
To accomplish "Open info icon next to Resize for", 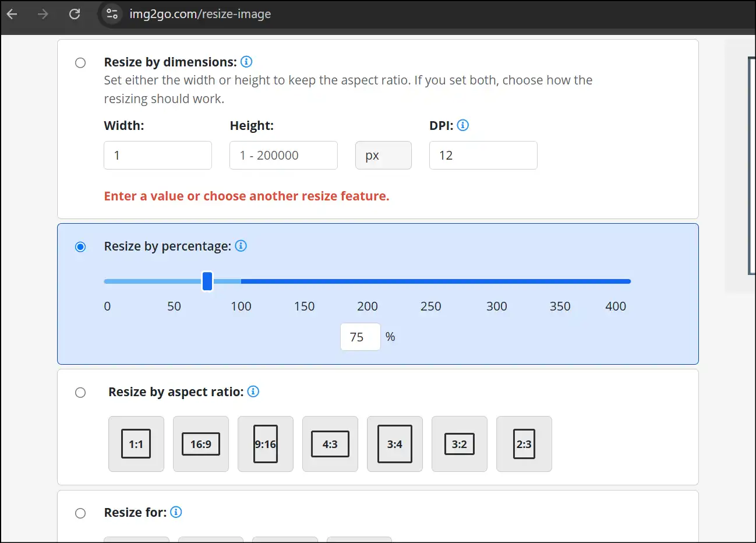I will pyautogui.click(x=176, y=512).
